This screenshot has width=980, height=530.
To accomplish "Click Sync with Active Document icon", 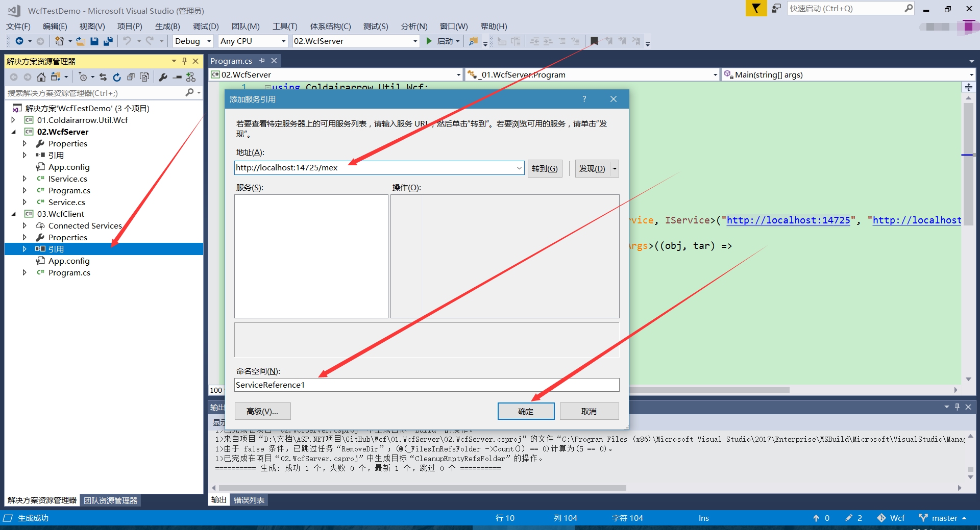I will pos(103,77).
